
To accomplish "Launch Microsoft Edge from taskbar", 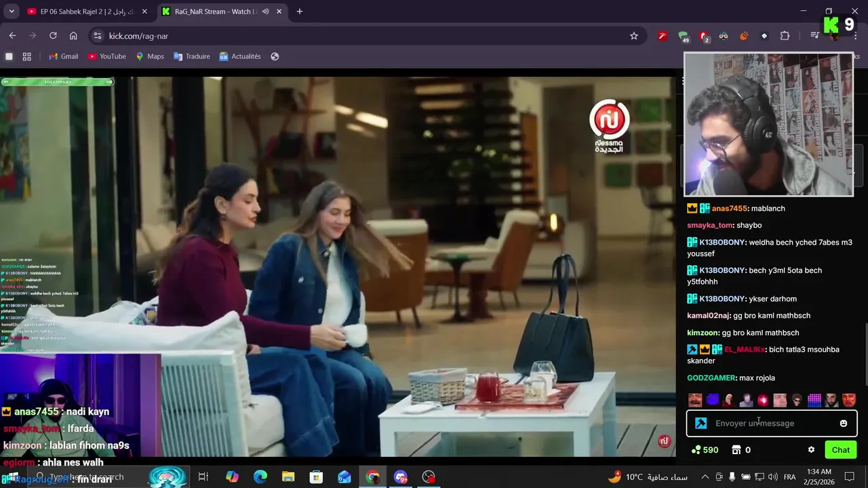I will (x=260, y=477).
